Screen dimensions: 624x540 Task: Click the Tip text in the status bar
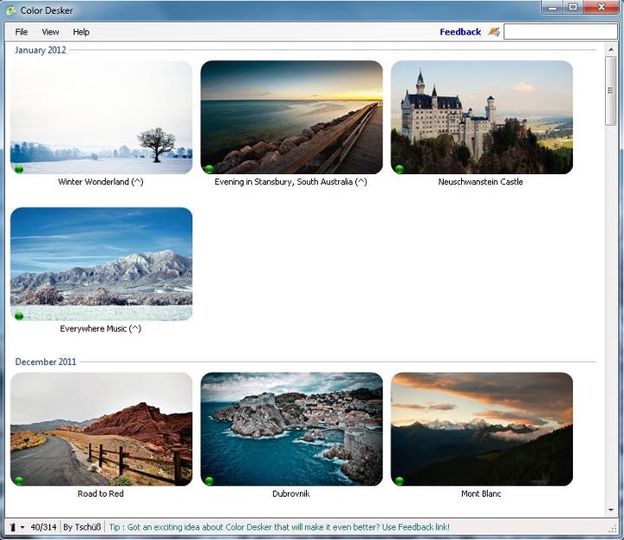tap(279, 527)
